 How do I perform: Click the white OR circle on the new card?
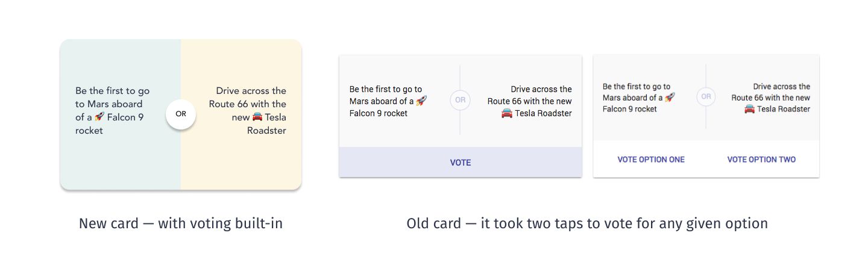(181, 114)
